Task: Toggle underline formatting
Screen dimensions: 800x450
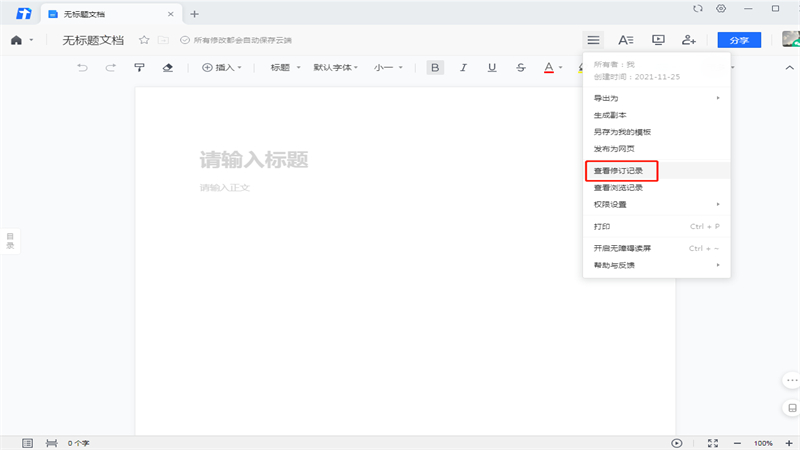Action: coord(492,67)
